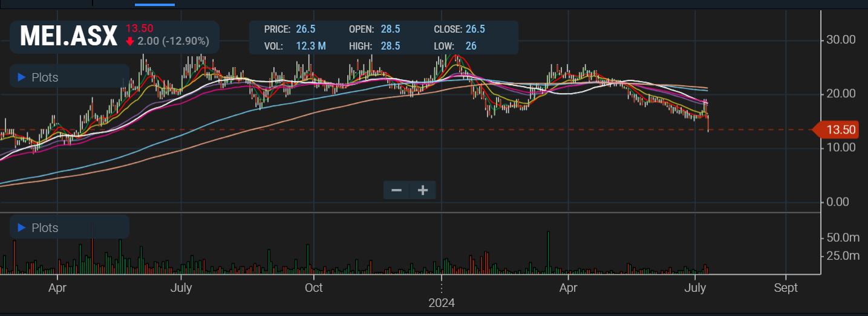The height and width of the screenshot is (316, 868).
Task: Click the LOW value 26
Action: [471, 45]
